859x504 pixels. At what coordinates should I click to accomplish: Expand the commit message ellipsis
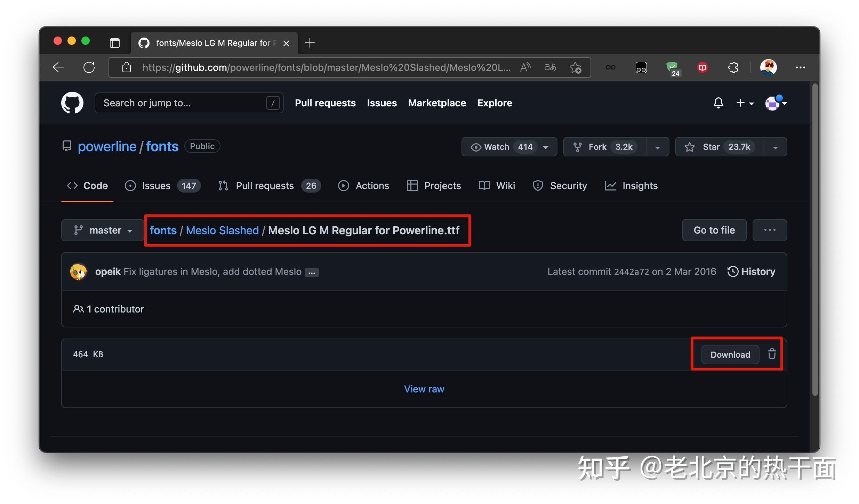click(311, 272)
